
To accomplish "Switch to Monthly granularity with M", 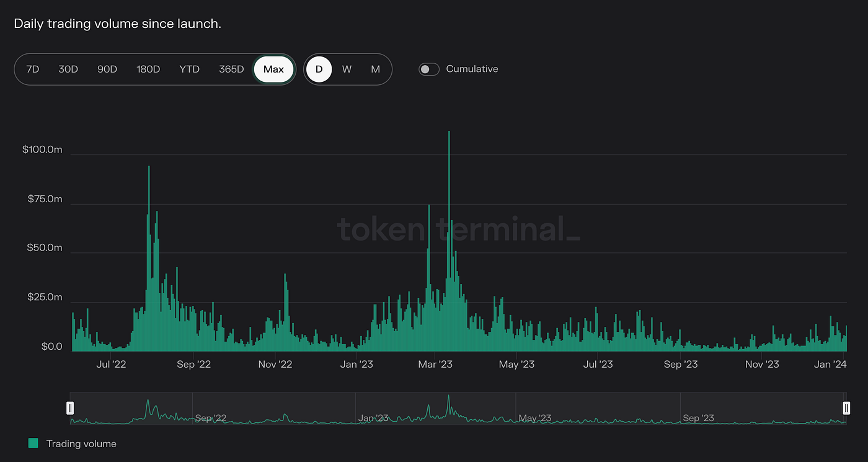I will tap(375, 69).
